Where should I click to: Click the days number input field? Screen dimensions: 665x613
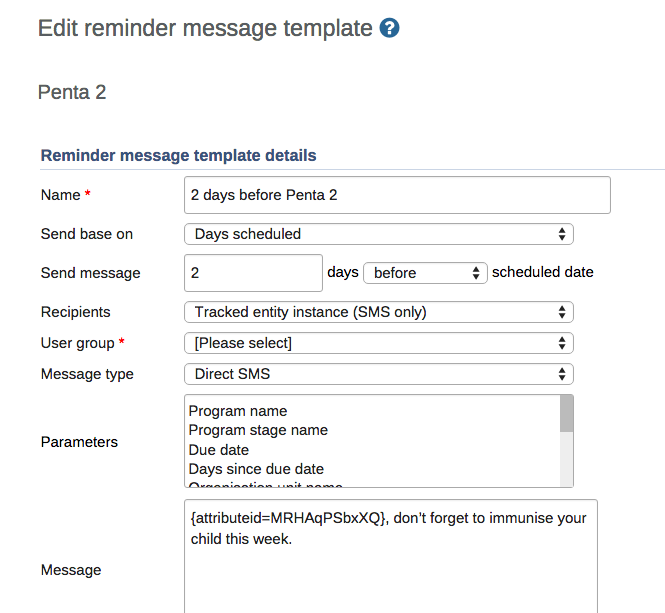point(254,272)
